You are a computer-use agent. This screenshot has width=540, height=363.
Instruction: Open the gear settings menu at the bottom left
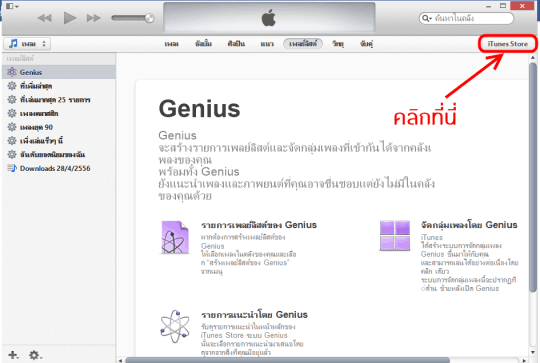(x=35, y=355)
